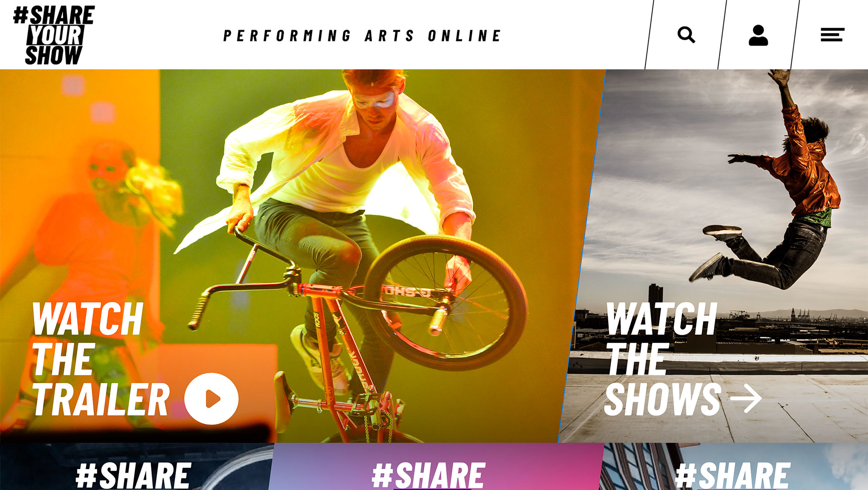Open the right #SHARE tile with building
This screenshot has height=490, width=868.
[x=734, y=466]
